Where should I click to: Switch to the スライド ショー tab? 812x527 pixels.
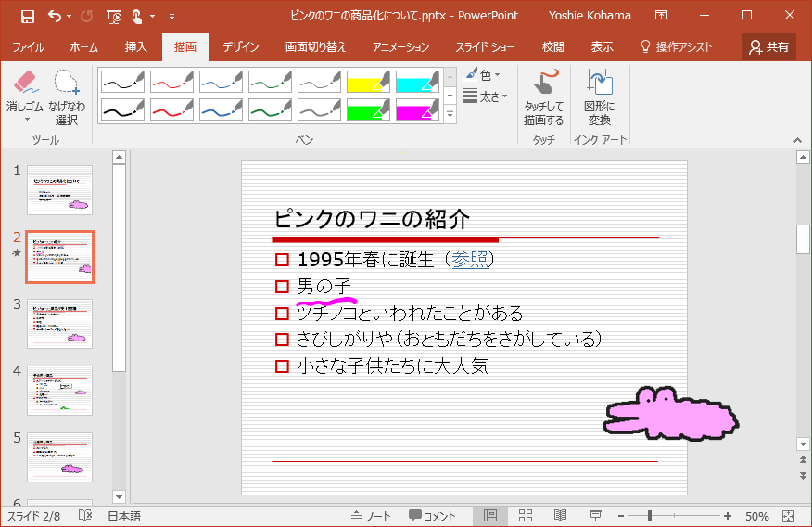tap(485, 47)
